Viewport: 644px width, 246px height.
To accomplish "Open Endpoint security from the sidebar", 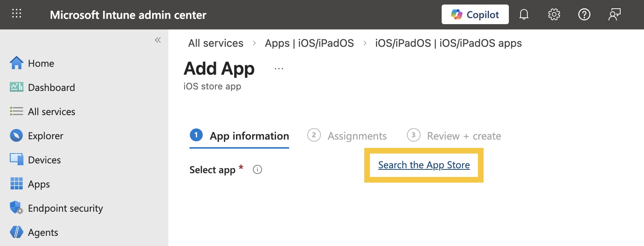I will click(x=65, y=208).
